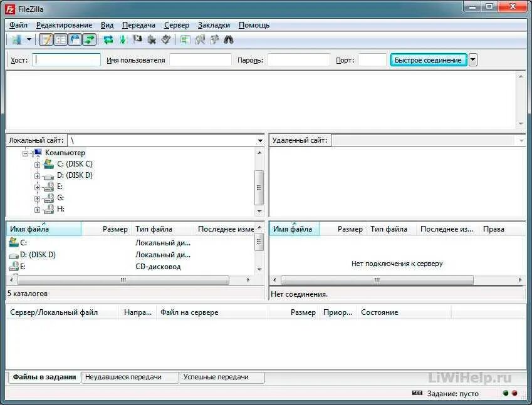Image resolution: width=532 pixels, height=405 pixels.
Task: Click the reconnect to last server icon
Action: (166, 40)
